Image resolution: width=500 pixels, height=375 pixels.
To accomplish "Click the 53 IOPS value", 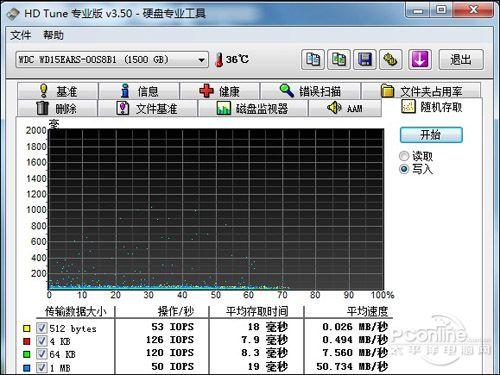I will pyautogui.click(x=172, y=327).
